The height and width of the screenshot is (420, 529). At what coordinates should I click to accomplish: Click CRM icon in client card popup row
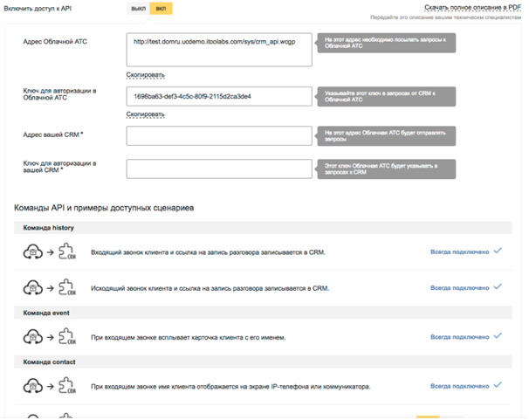65,337
